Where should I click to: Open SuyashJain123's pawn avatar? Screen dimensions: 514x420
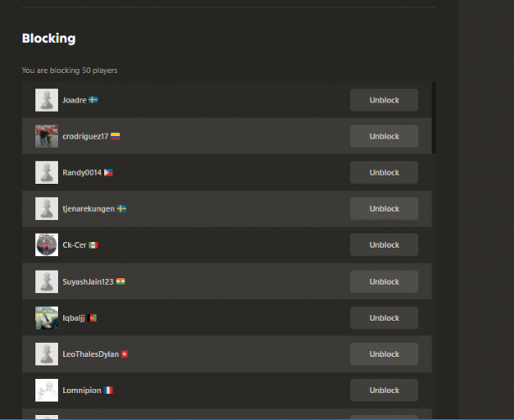tap(47, 281)
